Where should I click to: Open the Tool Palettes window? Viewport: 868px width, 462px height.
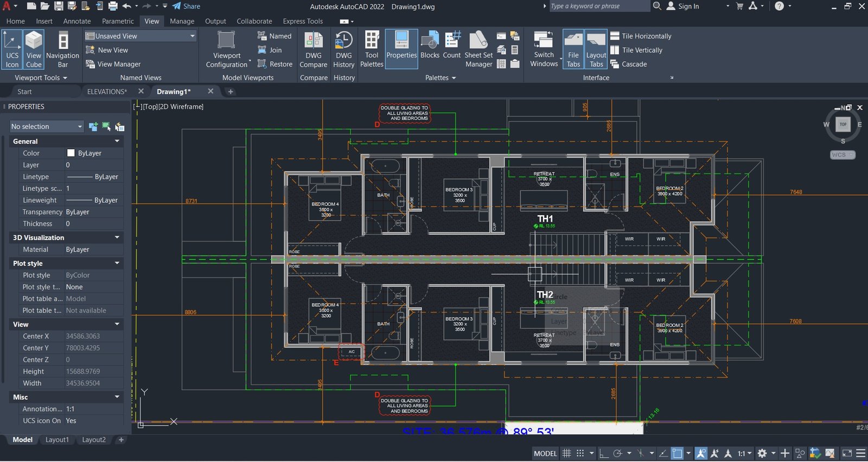click(372, 49)
